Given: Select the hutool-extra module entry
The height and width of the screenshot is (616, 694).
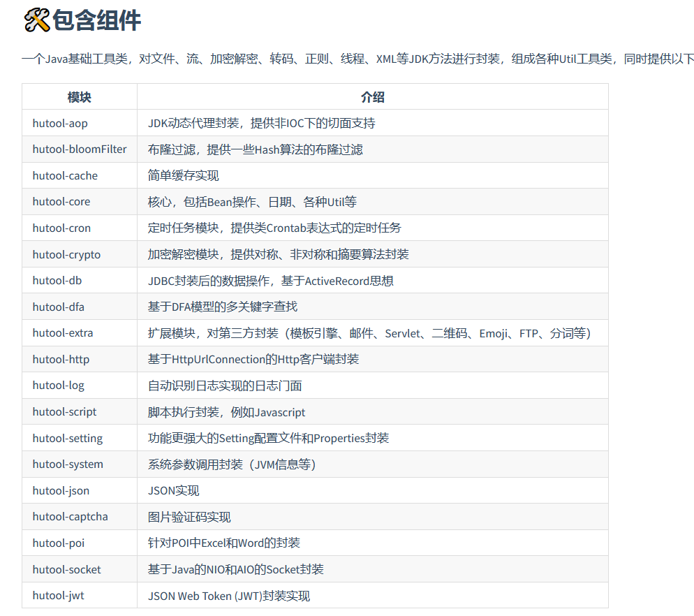Looking at the screenshot, I should click(62, 332).
